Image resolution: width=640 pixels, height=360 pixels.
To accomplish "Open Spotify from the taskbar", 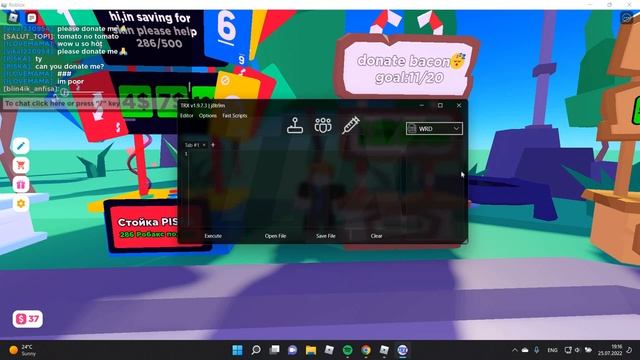I will pyautogui.click(x=347, y=350).
